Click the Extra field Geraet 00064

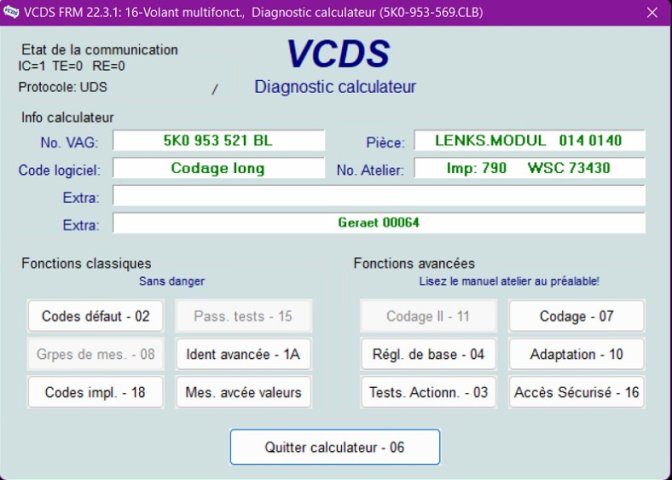[x=379, y=223]
